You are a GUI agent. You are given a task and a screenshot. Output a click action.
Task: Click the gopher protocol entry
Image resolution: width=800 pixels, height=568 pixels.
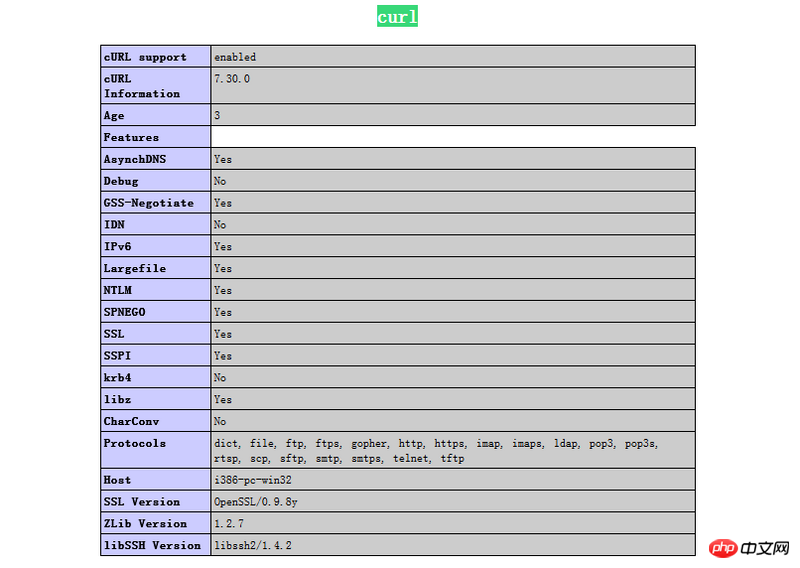coord(369,443)
